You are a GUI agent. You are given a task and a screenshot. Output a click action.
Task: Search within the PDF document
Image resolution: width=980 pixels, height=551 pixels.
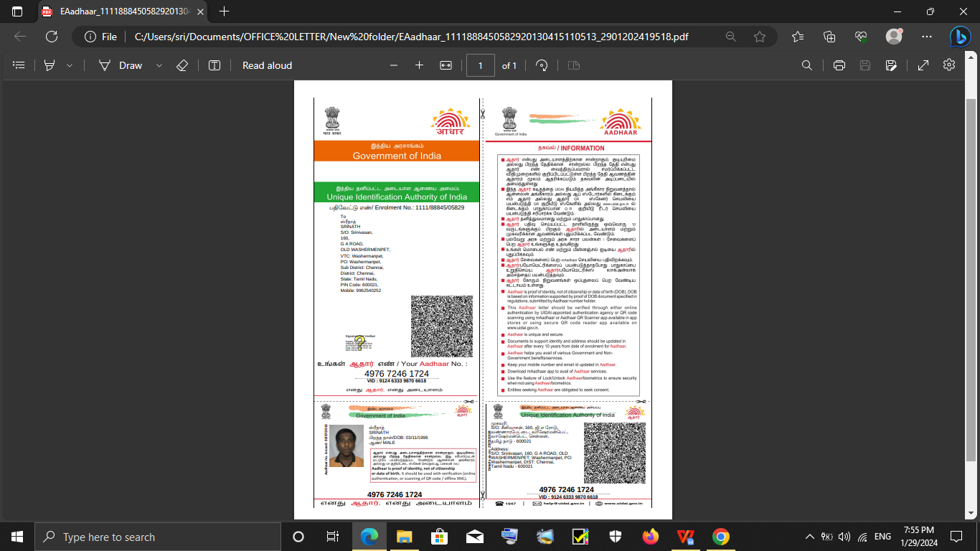(807, 65)
